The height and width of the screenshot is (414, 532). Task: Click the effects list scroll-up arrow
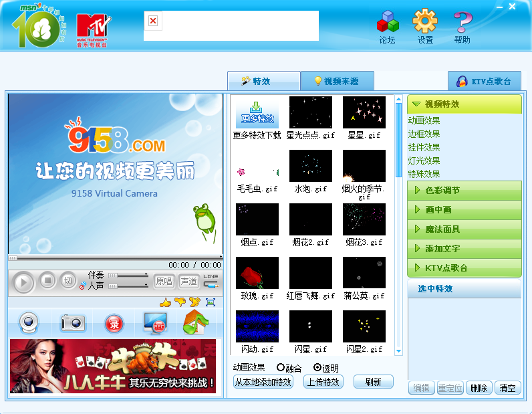(x=398, y=99)
